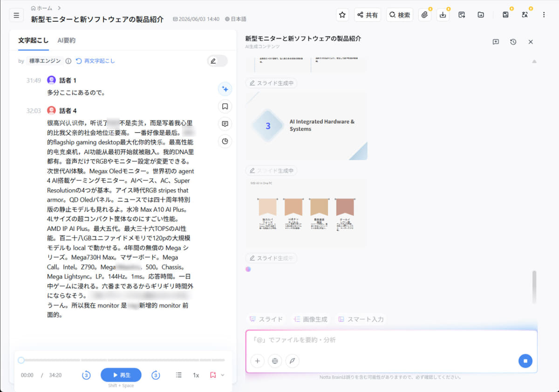Go to ホーム breadcrumb link
The height and width of the screenshot is (392, 559).
click(41, 8)
